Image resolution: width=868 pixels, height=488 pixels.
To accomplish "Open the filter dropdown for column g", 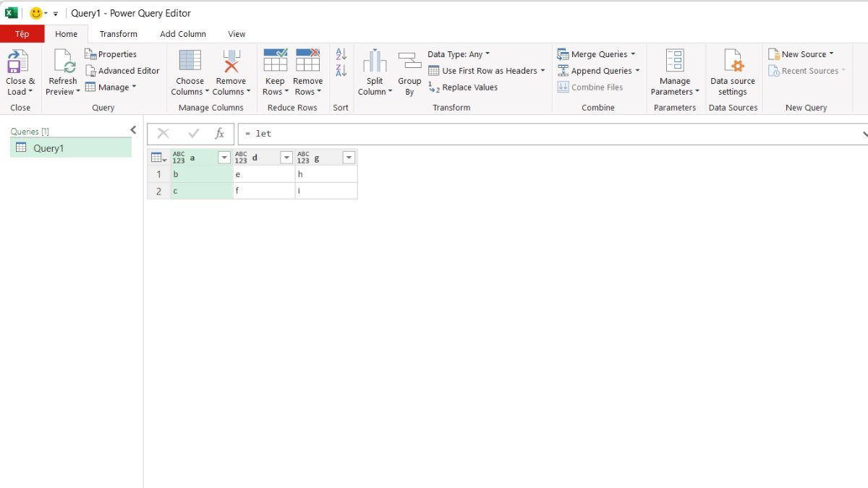I will (349, 158).
